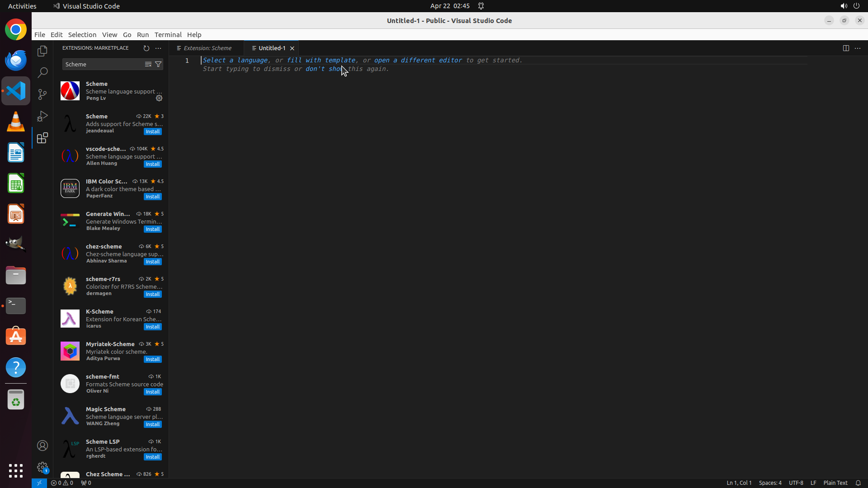Open the Search view icon

pos(42,72)
